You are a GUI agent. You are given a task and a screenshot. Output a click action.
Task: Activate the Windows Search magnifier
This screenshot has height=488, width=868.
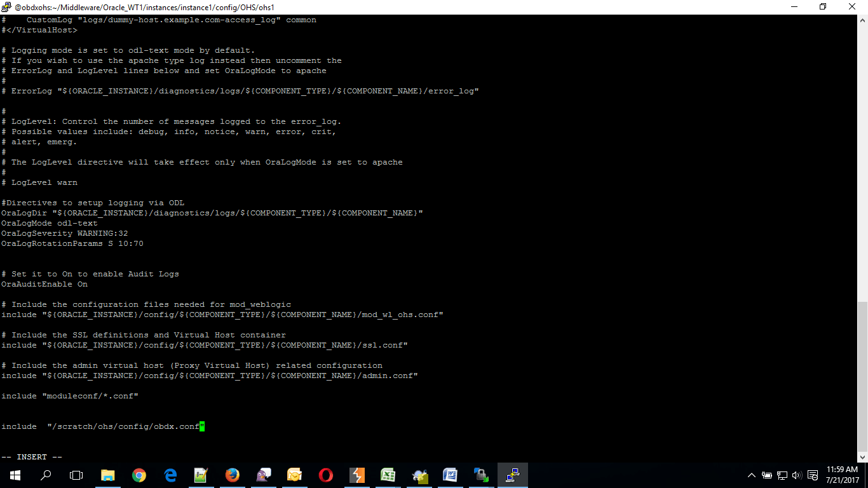[45, 475]
